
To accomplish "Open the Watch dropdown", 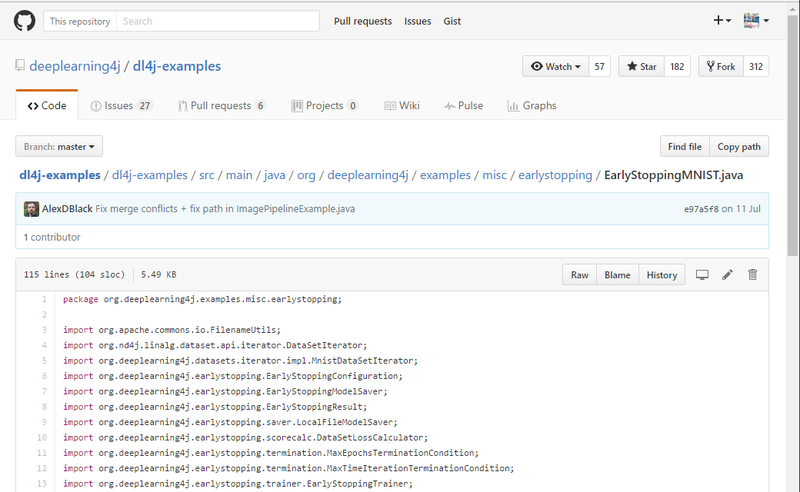I will (556, 66).
